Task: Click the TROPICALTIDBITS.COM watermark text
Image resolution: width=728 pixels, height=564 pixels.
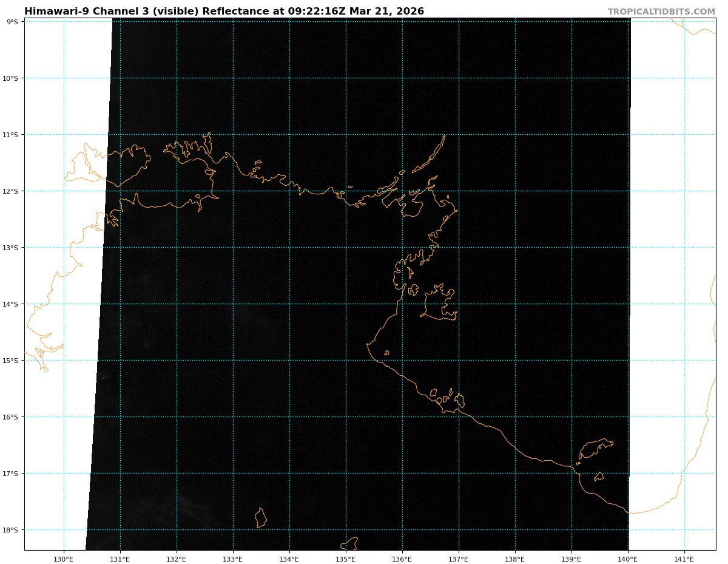Action: coord(661,12)
